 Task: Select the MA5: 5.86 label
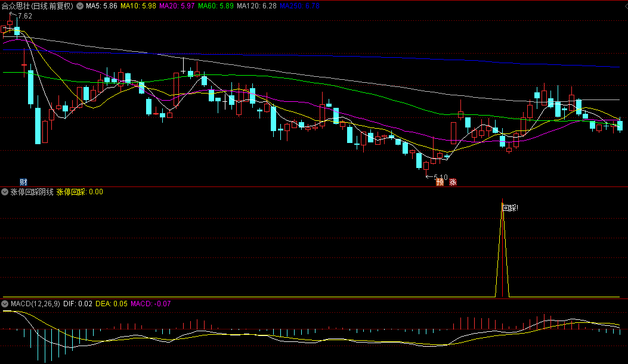(x=101, y=6)
